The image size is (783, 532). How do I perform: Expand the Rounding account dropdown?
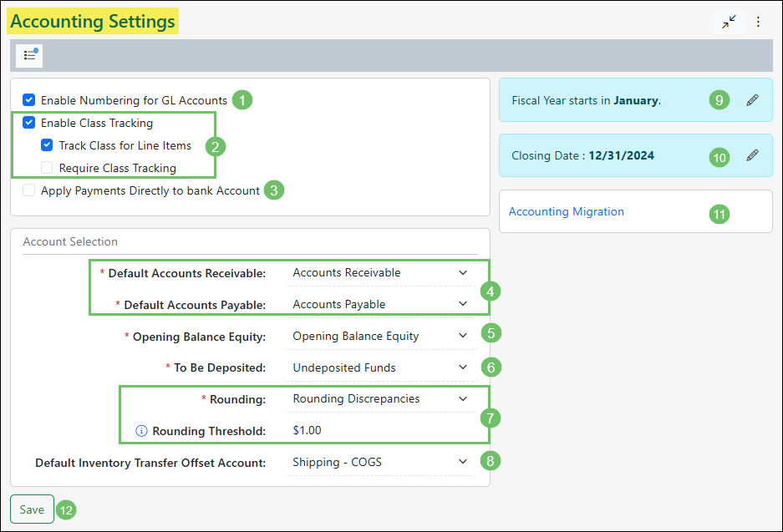click(380, 399)
